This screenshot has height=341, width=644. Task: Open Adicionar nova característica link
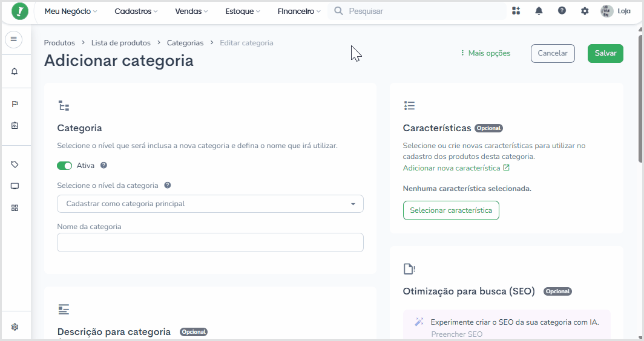[x=452, y=168]
